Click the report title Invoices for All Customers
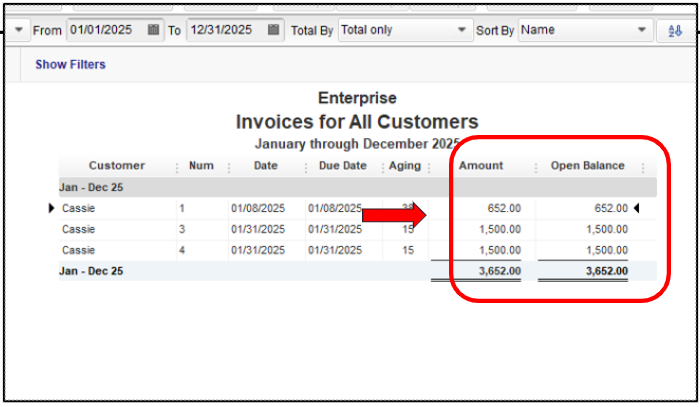 (x=357, y=122)
